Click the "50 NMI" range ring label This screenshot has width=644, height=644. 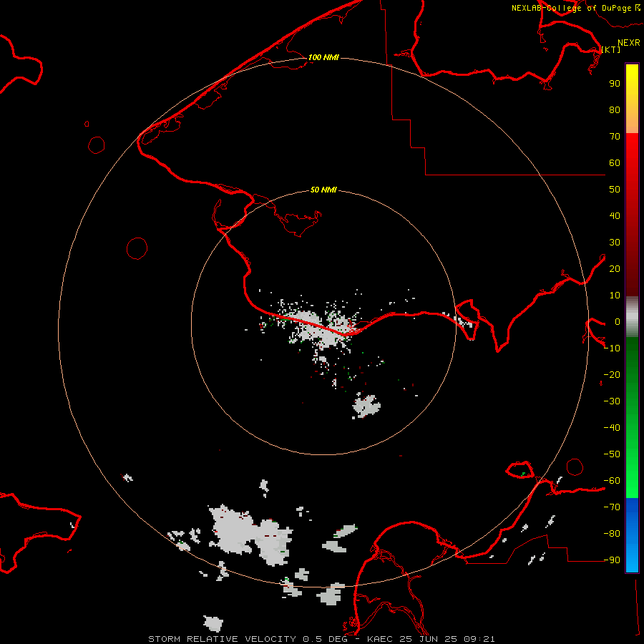[x=323, y=190]
